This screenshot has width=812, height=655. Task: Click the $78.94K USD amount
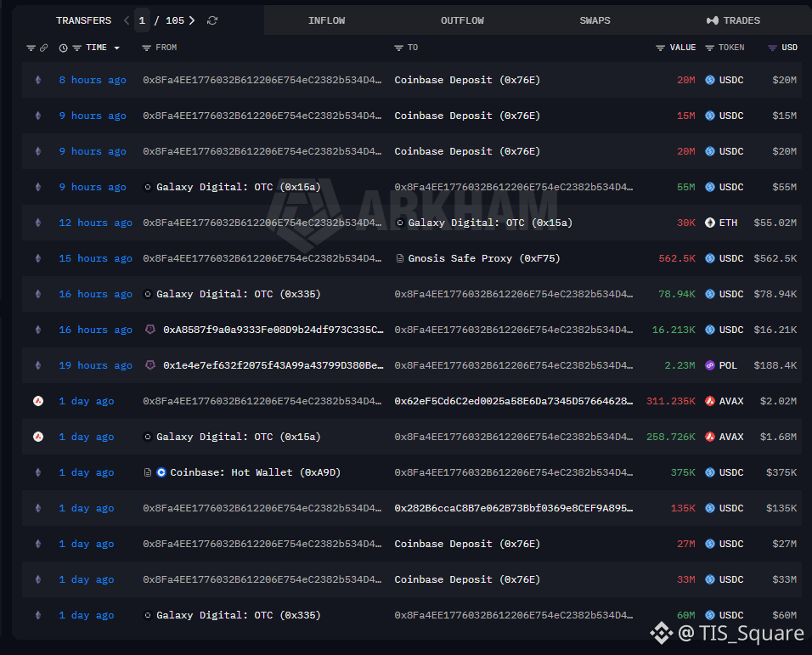775,295
